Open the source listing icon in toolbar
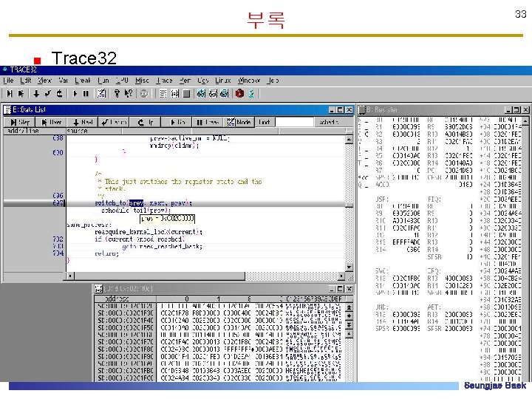The width and height of the screenshot is (532, 399). (163, 93)
